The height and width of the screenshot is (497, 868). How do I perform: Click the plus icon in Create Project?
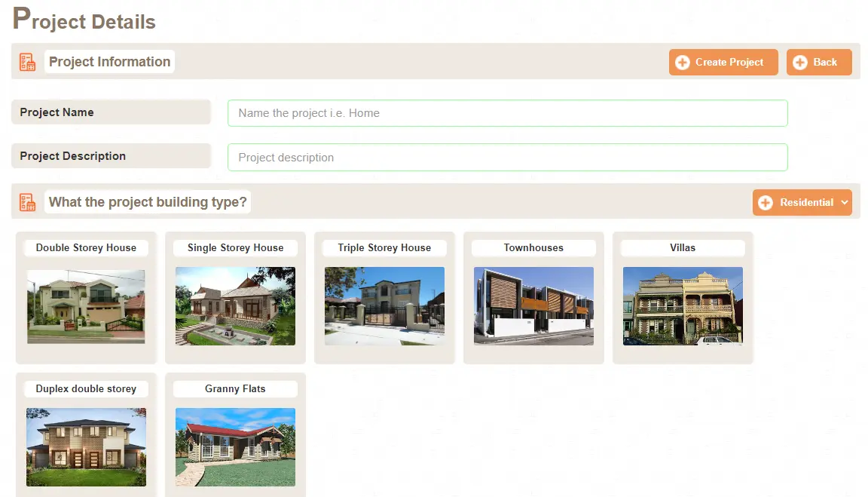click(683, 63)
